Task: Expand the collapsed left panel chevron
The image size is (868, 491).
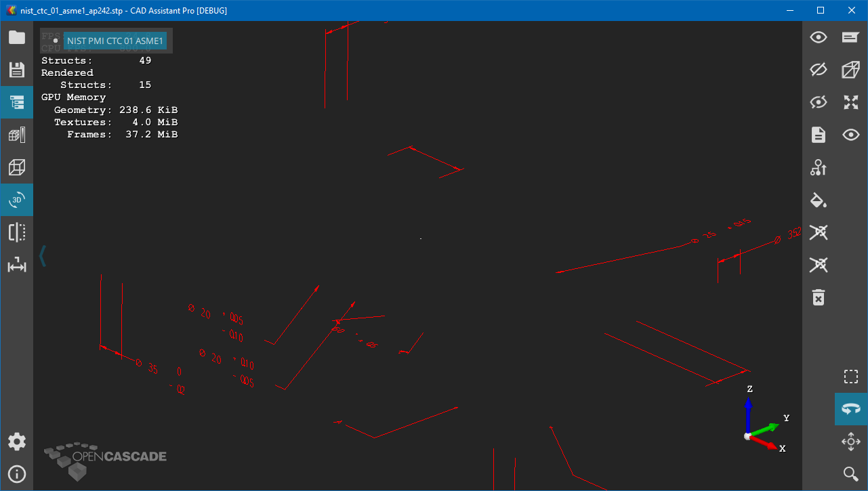Action: (x=43, y=256)
